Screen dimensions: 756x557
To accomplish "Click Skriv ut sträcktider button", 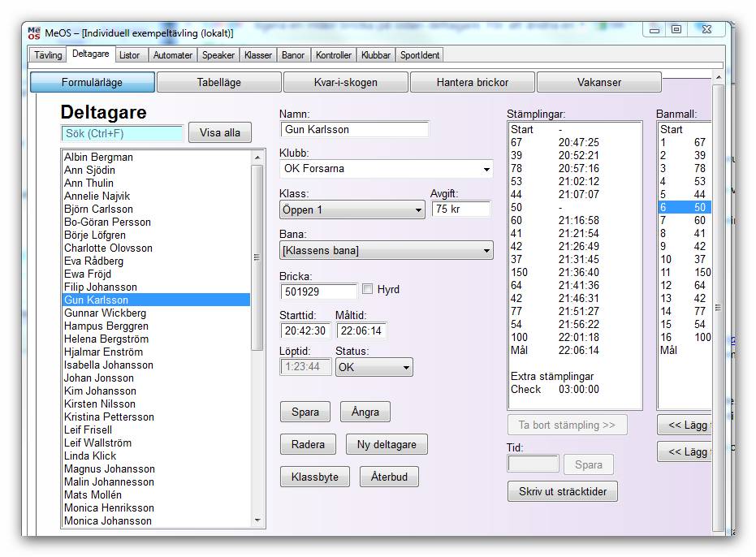I will pos(563,491).
